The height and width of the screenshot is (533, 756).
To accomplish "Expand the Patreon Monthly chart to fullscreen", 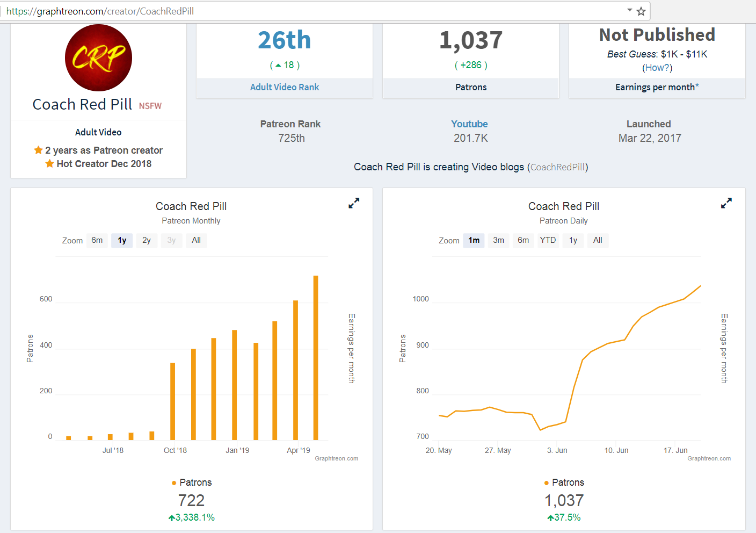I will (x=354, y=203).
